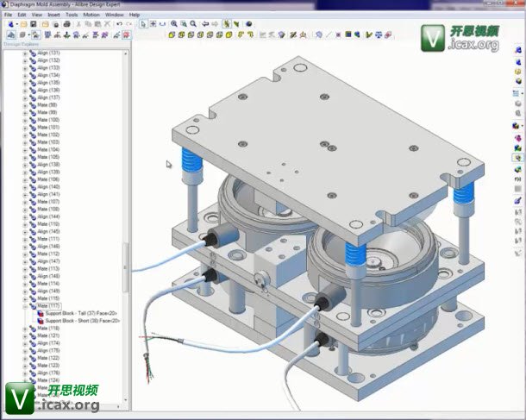
Task: Open the Motion menu
Action: click(91, 15)
